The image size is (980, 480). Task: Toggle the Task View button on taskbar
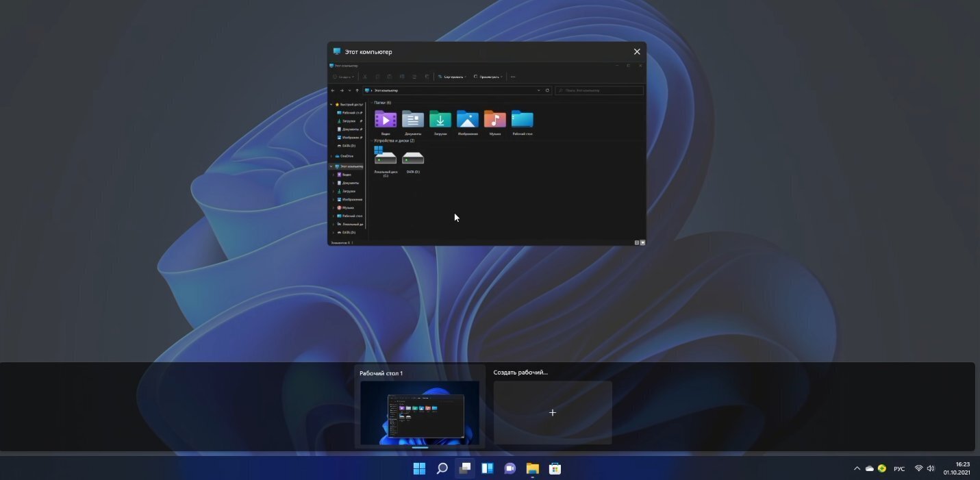pos(464,468)
